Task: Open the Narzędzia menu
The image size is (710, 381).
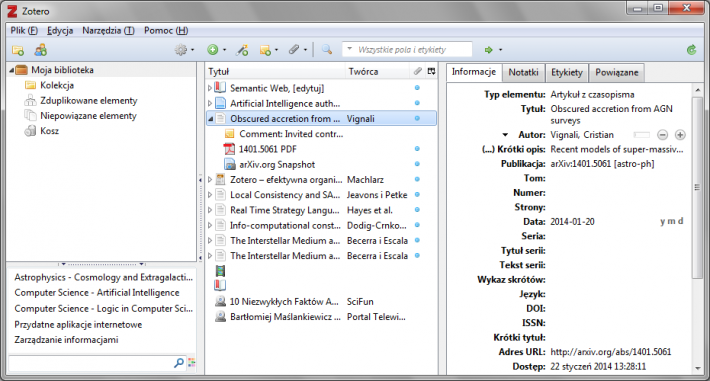Action: pyautogui.click(x=108, y=30)
